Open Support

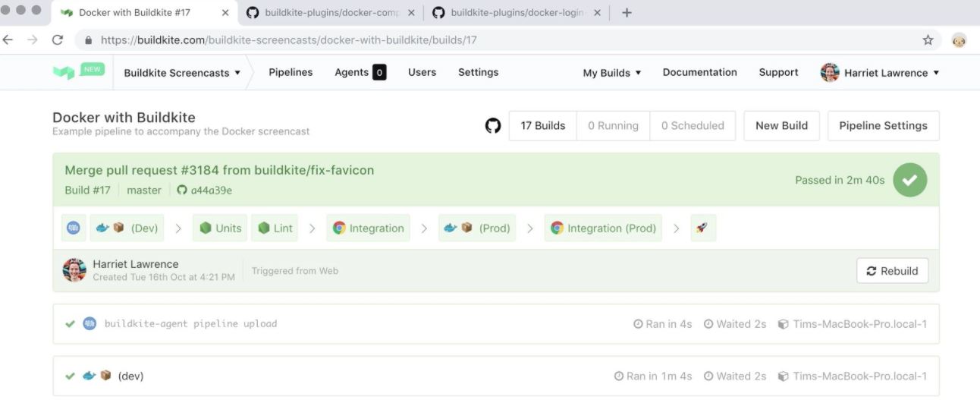[x=778, y=72]
